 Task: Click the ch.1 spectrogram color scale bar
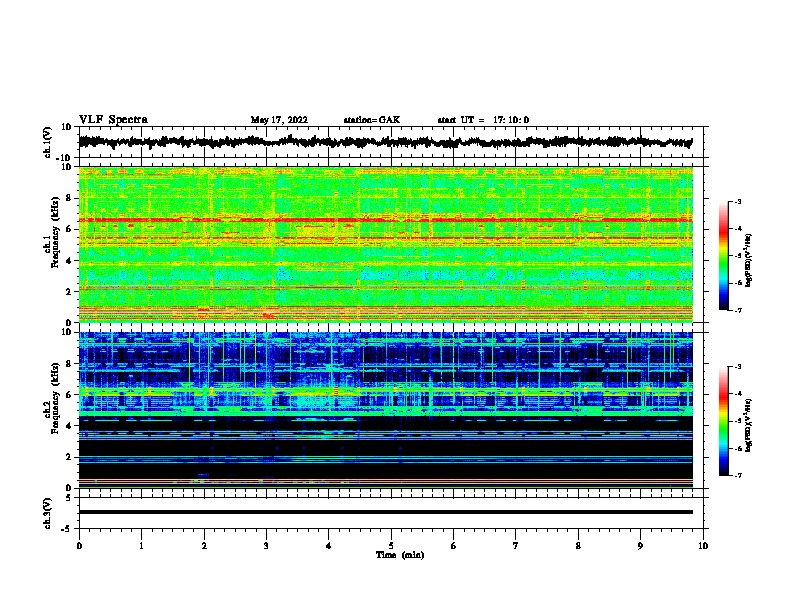(x=724, y=256)
